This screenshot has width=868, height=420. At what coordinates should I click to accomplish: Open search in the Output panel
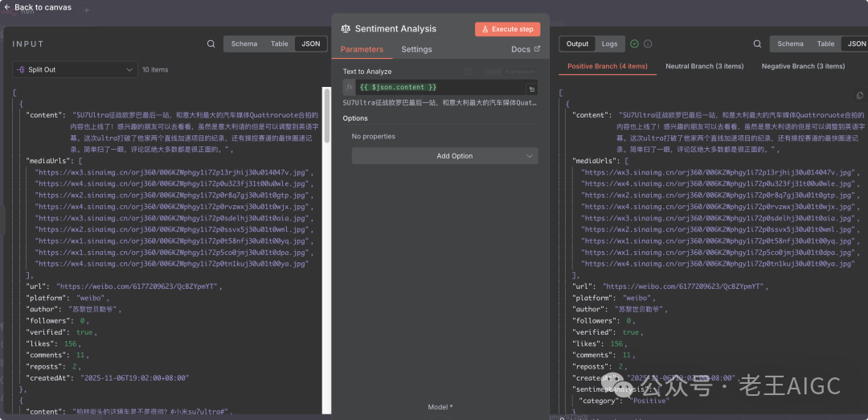757,43
